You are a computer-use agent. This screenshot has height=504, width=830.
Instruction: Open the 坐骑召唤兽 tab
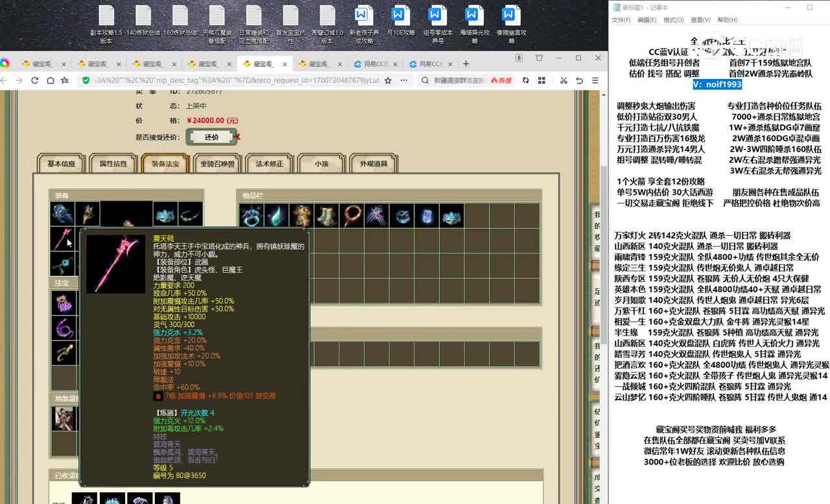[217, 164]
